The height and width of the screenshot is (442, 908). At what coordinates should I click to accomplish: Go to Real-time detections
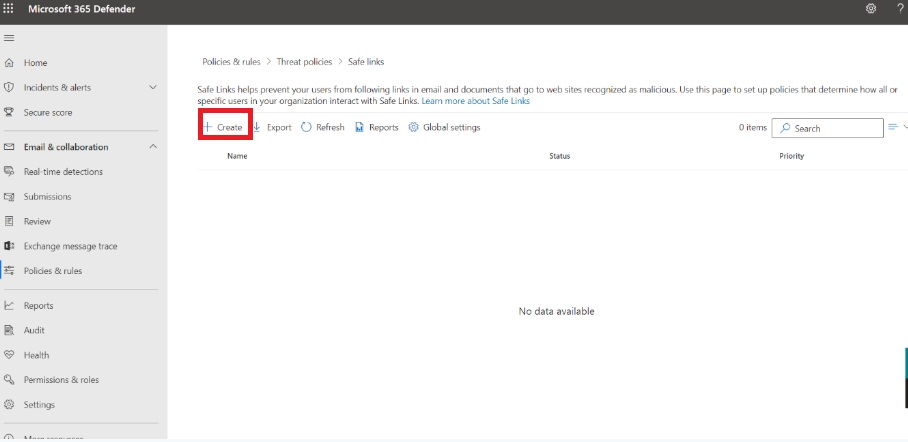click(63, 171)
